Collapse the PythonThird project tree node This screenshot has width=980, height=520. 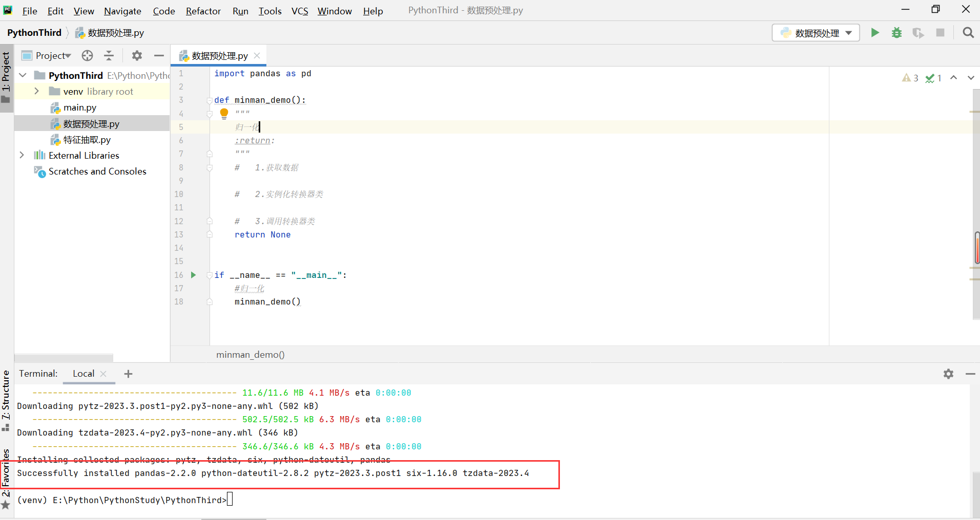(22, 75)
